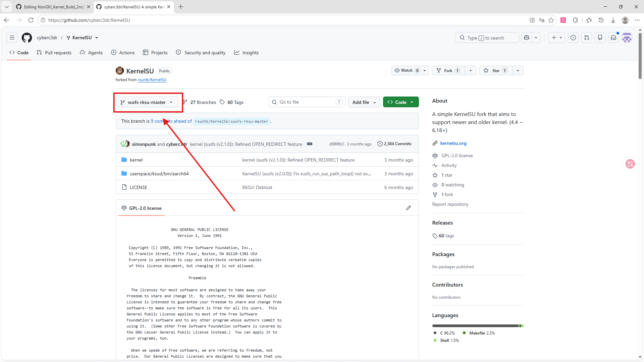
Task: Click the languages breakdown bar
Action: [x=478, y=326]
